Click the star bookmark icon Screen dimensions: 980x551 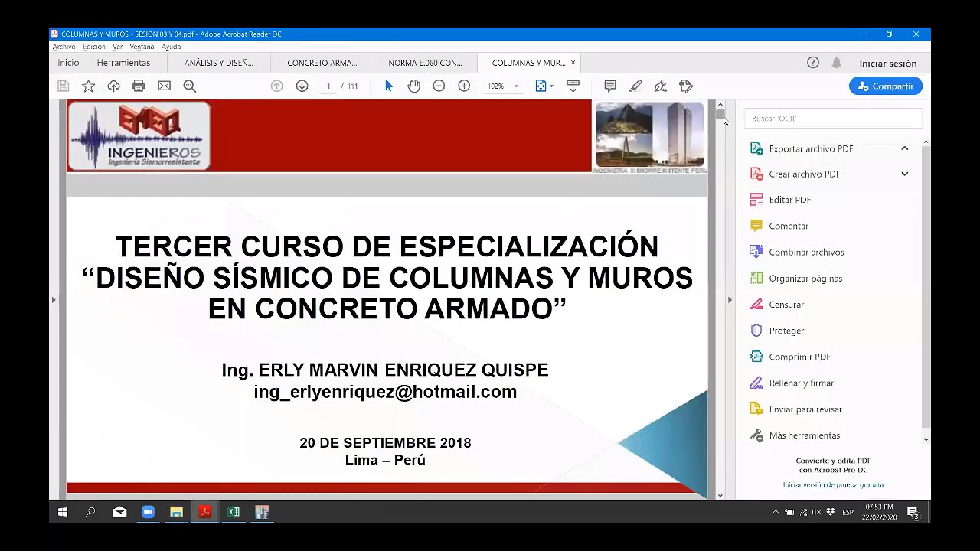89,86
